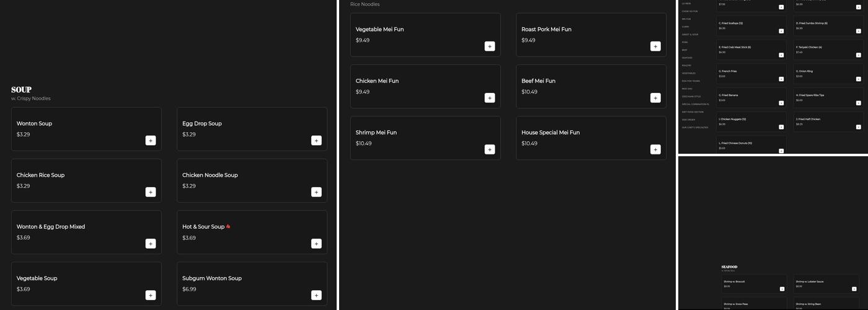
Task: Open Teriyaki Chicken (4) item
Action: pyautogui.click(x=818, y=49)
